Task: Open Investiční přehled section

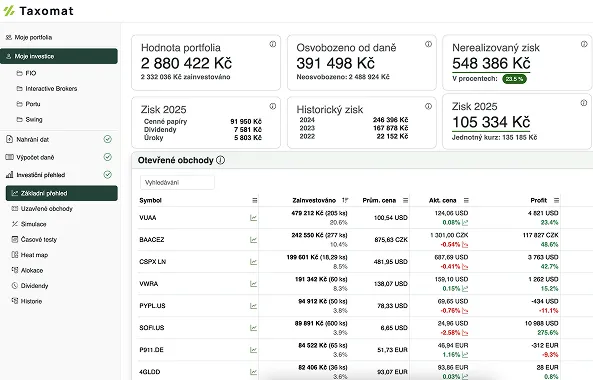Action: [x=36, y=175]
